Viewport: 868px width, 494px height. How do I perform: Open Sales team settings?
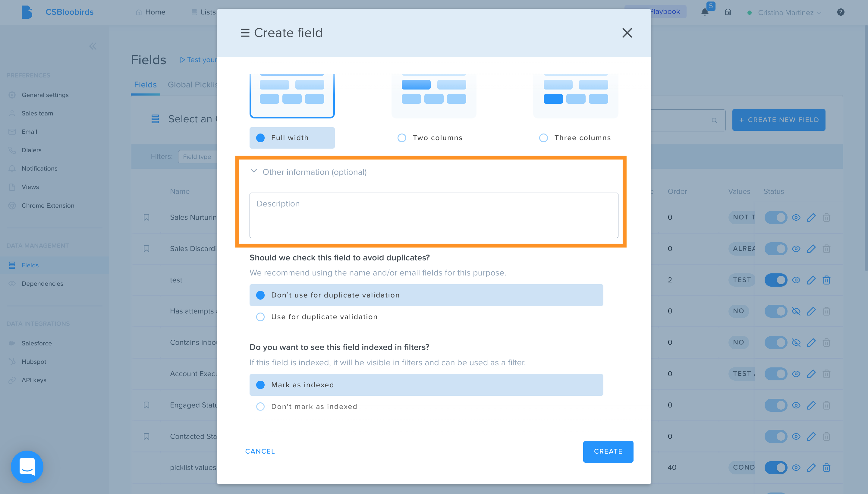coord(37,113)
